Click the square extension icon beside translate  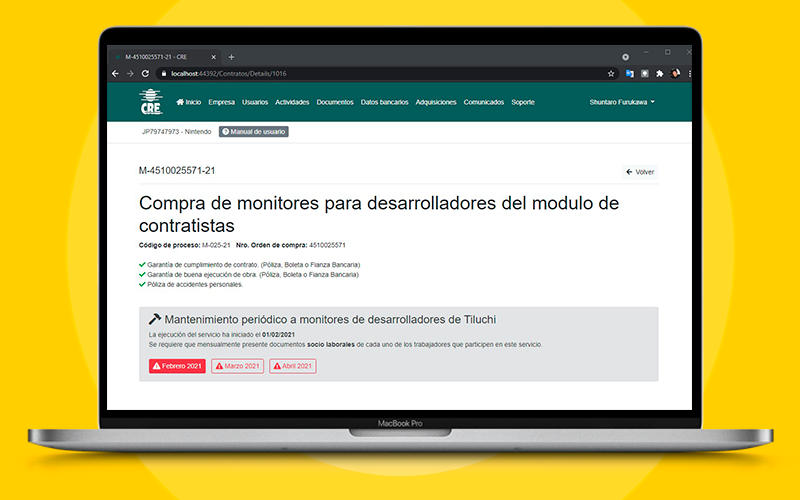645,73
